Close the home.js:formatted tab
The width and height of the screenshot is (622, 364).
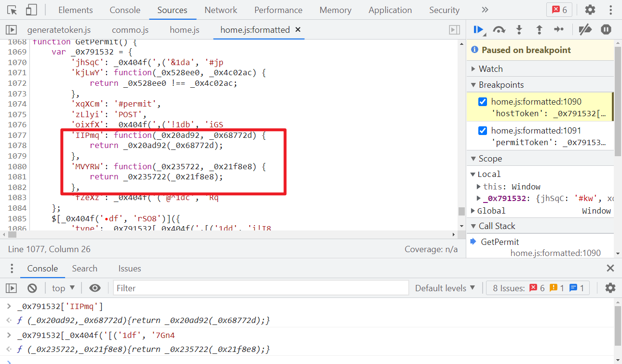tap(298, 30)
